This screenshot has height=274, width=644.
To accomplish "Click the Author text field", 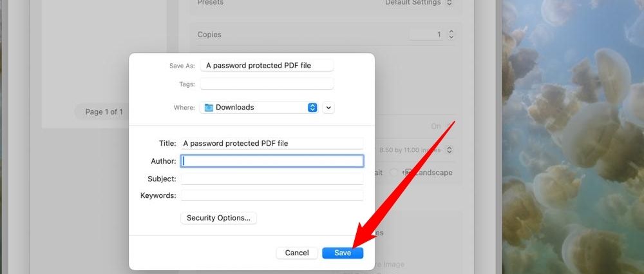I will pyautogui.click(x=272, y=161).
